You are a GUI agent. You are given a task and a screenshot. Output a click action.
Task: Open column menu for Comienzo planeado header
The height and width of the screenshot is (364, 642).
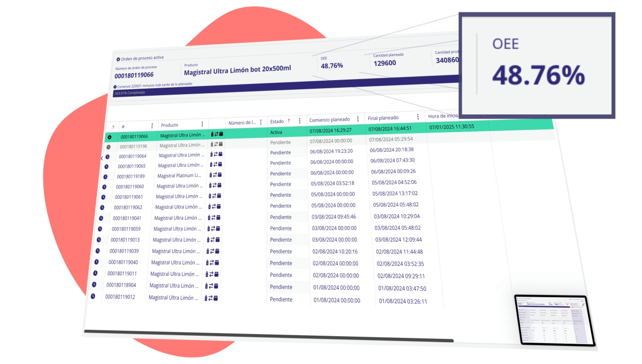pos(358,119)
